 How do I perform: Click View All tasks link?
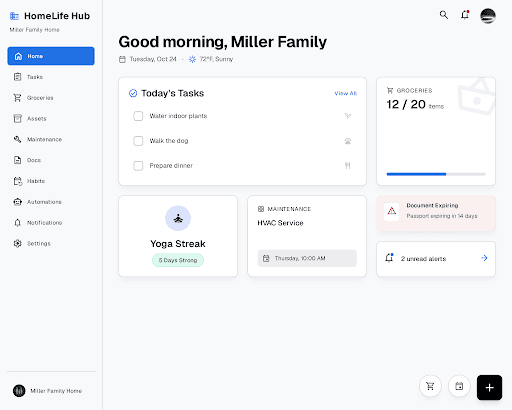346,93
